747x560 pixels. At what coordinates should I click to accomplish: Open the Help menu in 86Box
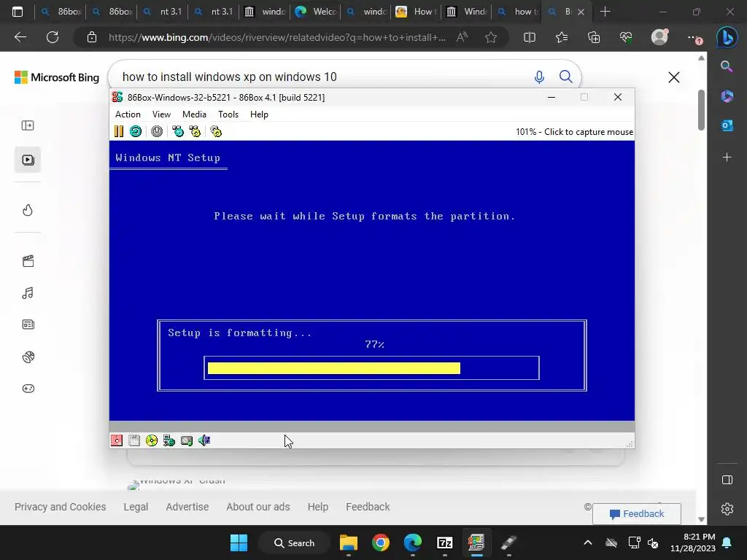click(x=259, y=114)
